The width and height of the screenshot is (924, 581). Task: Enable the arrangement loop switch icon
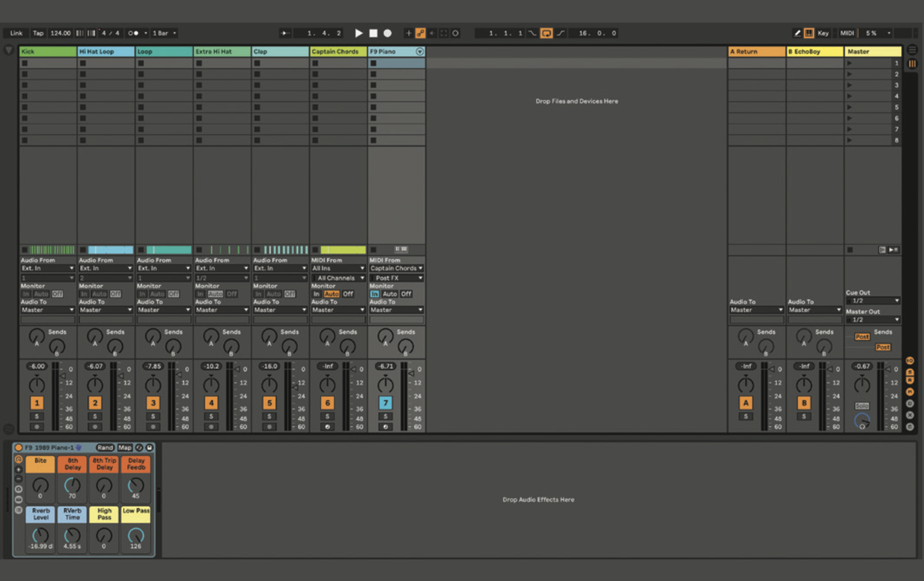(x=547, y=33)
